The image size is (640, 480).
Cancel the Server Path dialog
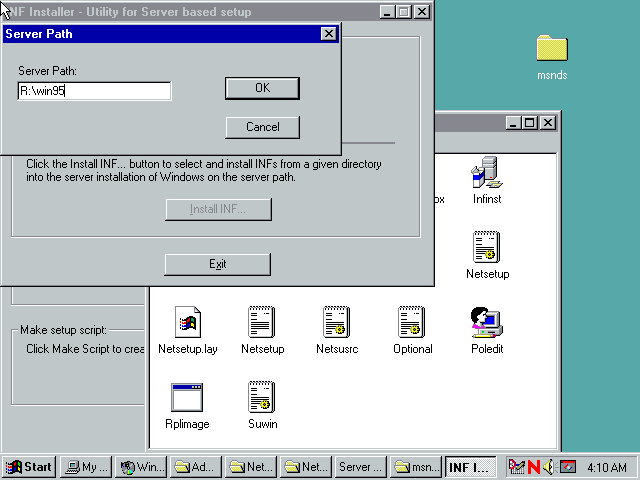[262, 127]
